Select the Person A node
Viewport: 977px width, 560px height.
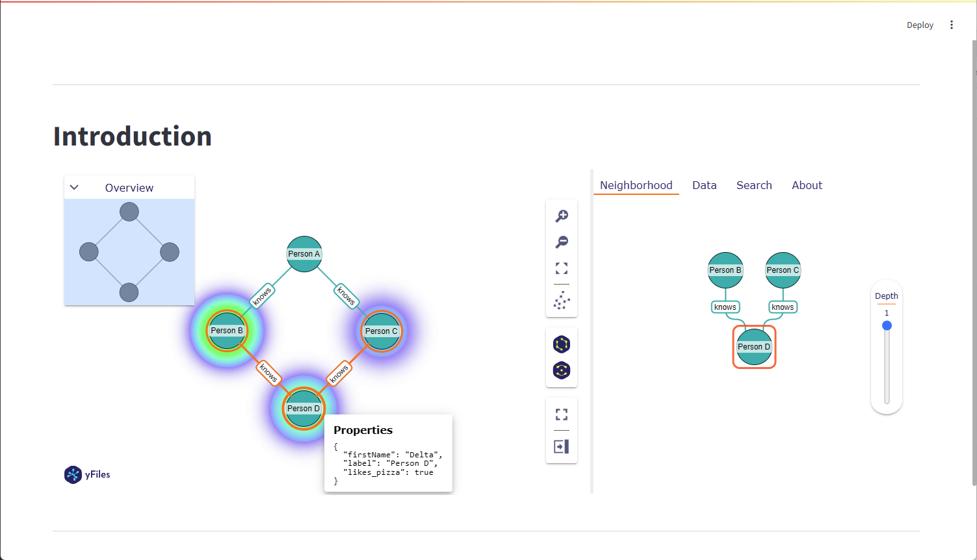tap(304, 254)
